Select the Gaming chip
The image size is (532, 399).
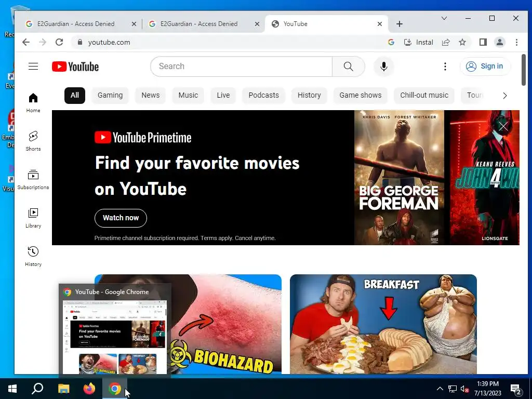[110, 96]
